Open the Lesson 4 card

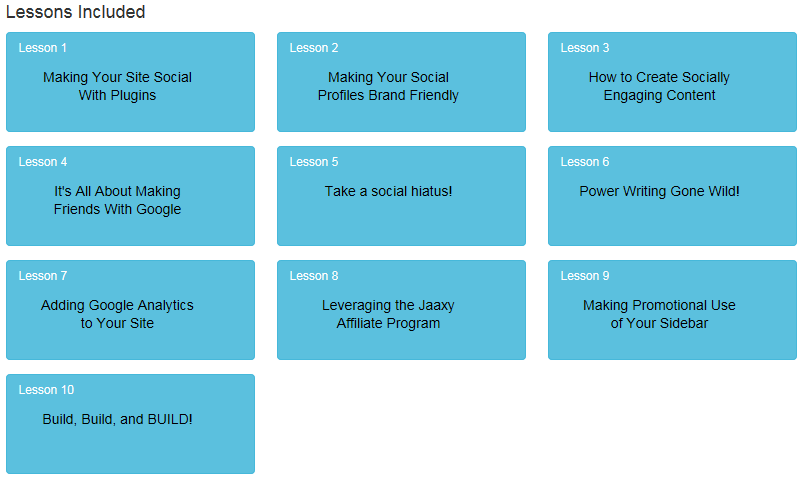130,196
